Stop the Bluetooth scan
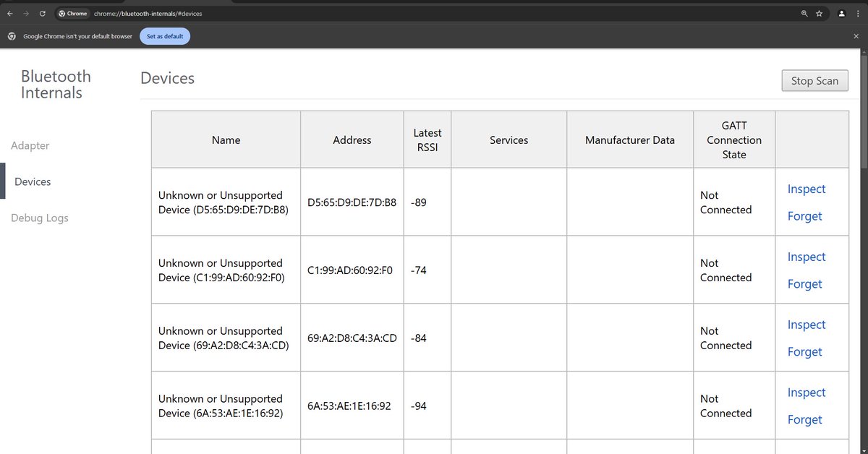Image resolution: width=868 pixels, height=454 pixels. [x=814, y=81]
